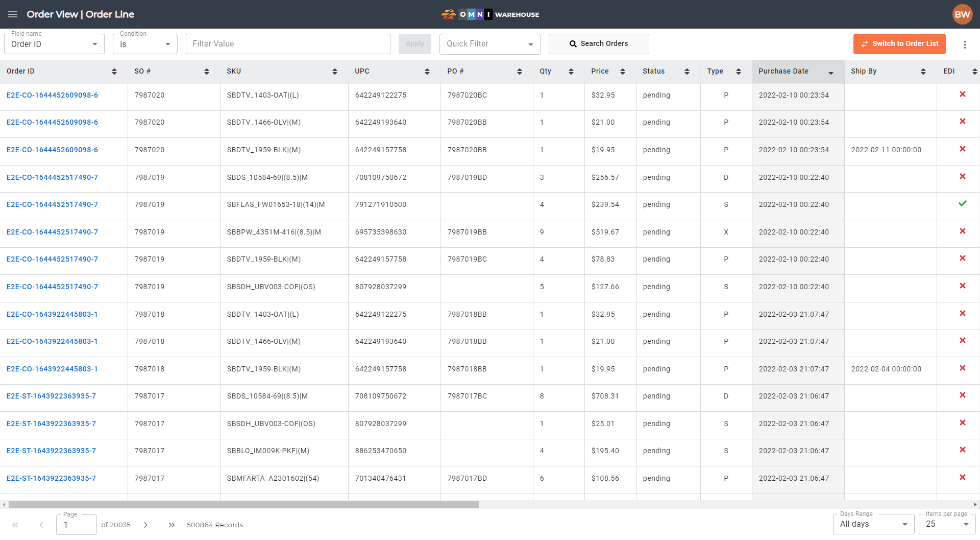Toggle Purchase Date descending sort arrow
The width and height of the screenshot is (980, 540).
[830, 73]
